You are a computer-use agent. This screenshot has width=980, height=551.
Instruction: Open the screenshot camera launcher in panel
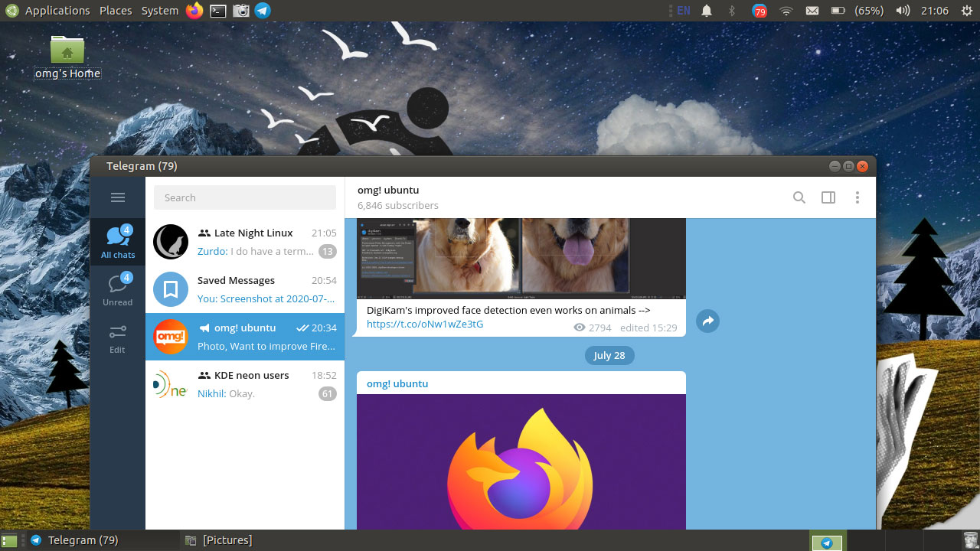[240, 11]
